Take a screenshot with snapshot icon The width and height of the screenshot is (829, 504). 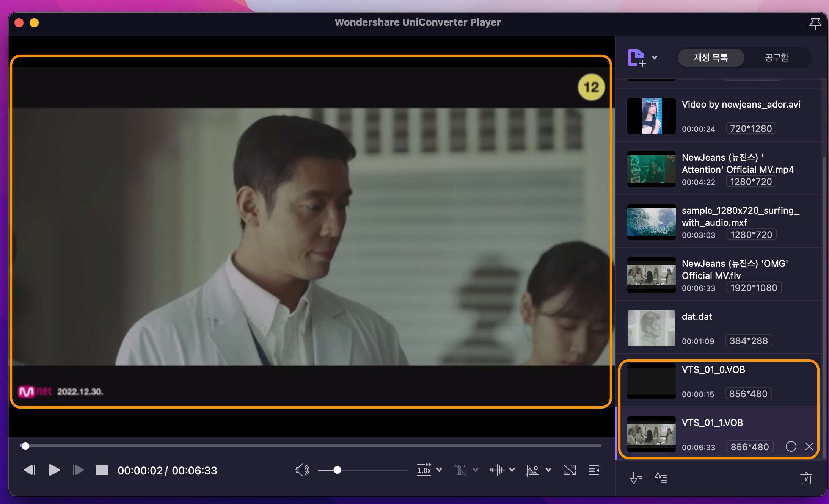(533, 470)
